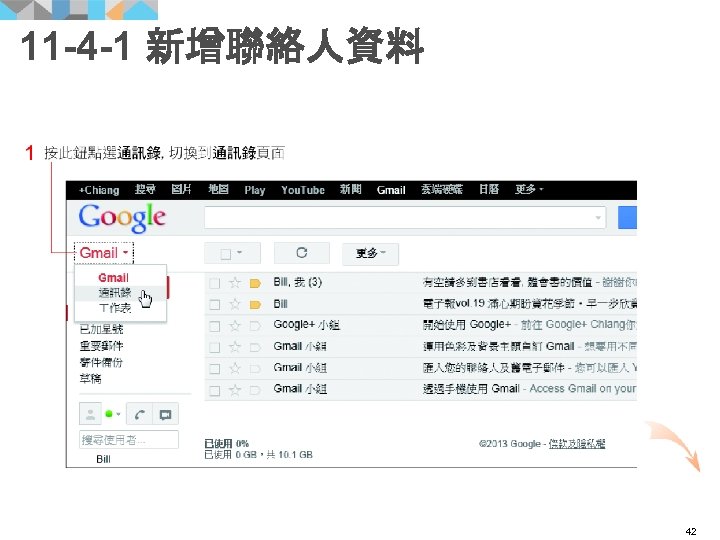
Task: Click the blue search button
Action: click(627, 218)
